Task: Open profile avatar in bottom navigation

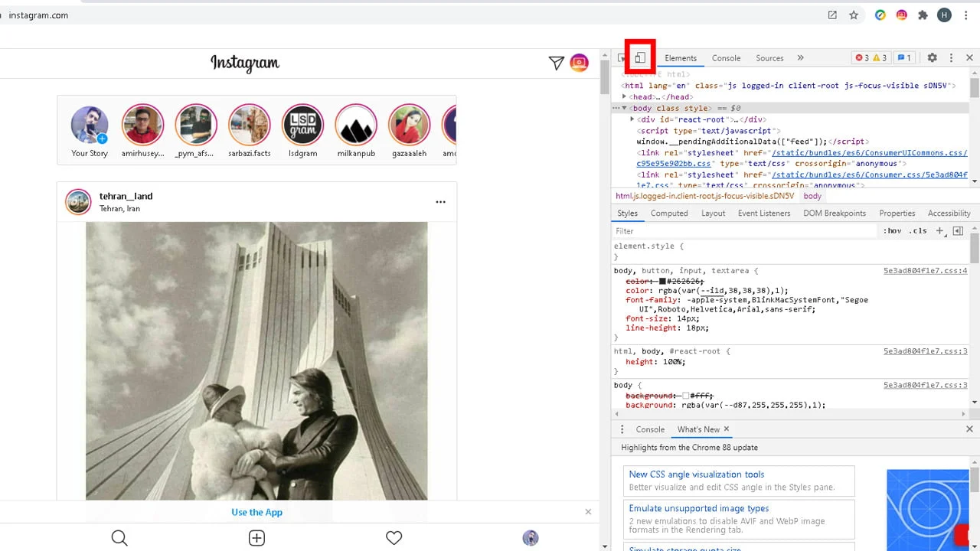Action: (531, 538)
